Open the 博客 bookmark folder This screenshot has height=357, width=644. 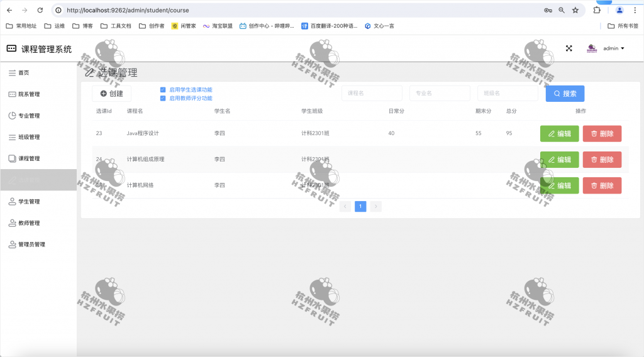click(x=82, y=26)
